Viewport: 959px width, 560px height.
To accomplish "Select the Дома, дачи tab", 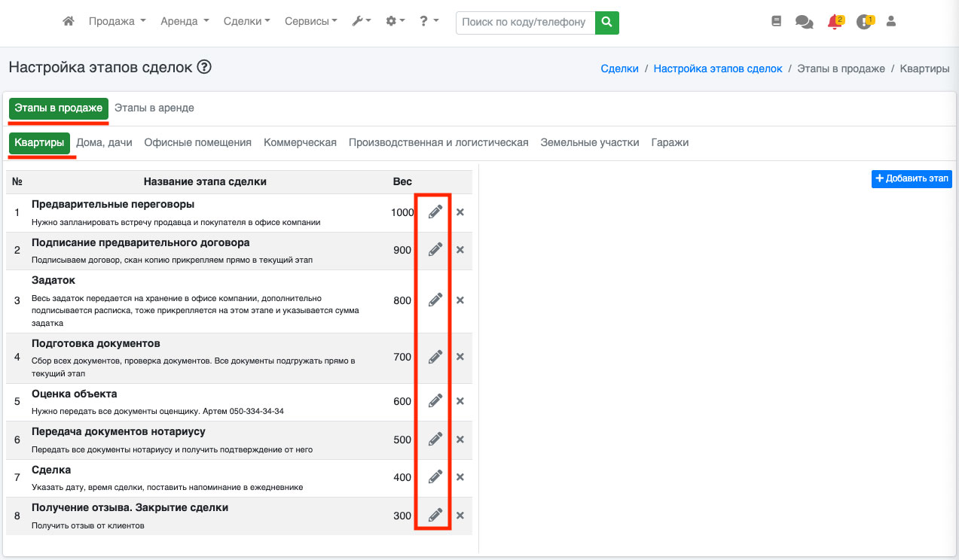I will (104, 142).
